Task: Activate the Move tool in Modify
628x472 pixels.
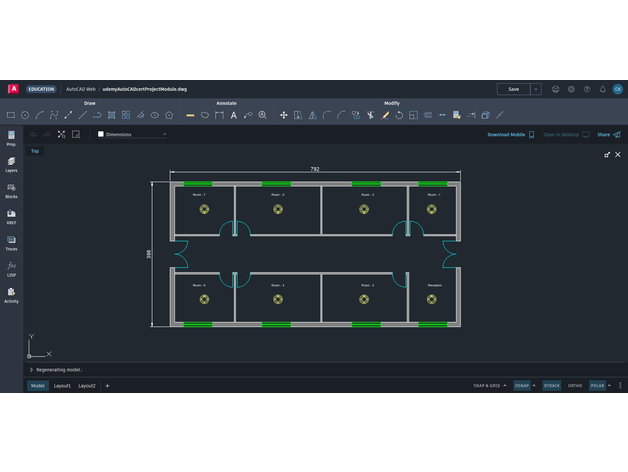Action: tap(283, 115)
